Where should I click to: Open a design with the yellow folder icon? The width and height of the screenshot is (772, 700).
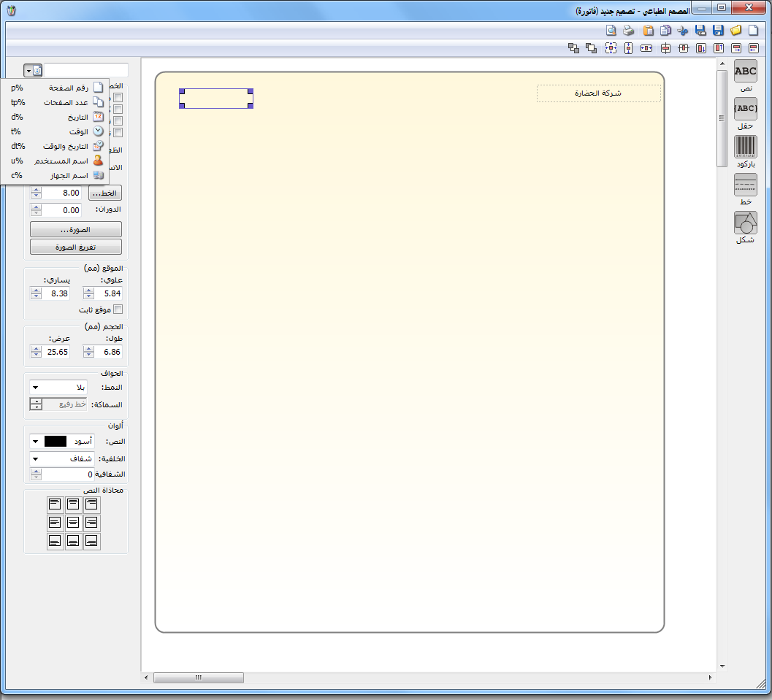[x=735, y=31]
